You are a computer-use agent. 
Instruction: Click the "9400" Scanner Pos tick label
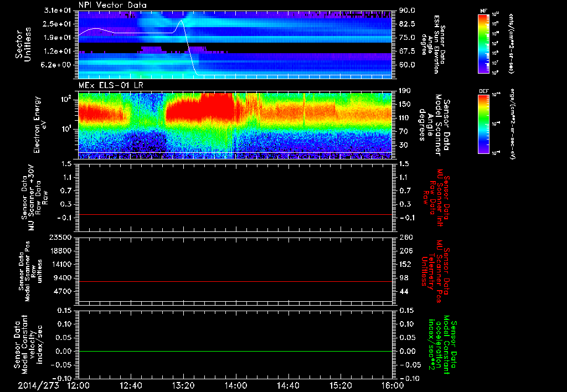click(63, 278)
